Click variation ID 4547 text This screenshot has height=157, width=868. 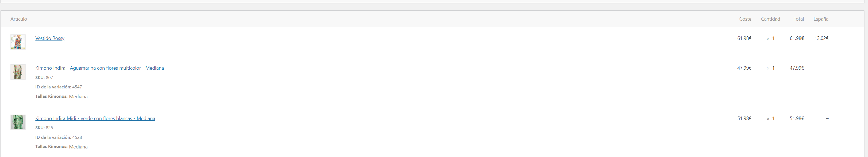click(x=59, y=87)
